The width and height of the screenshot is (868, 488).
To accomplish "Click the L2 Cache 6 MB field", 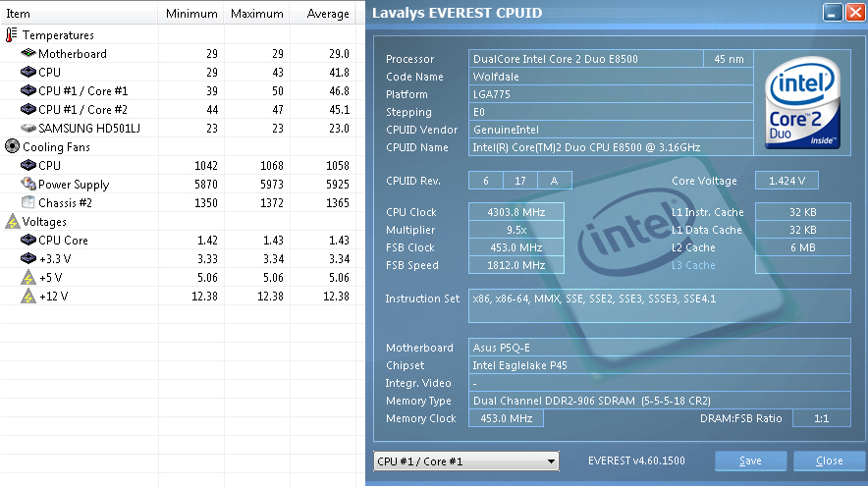I will pyautogui.click(x=802, y=247).
